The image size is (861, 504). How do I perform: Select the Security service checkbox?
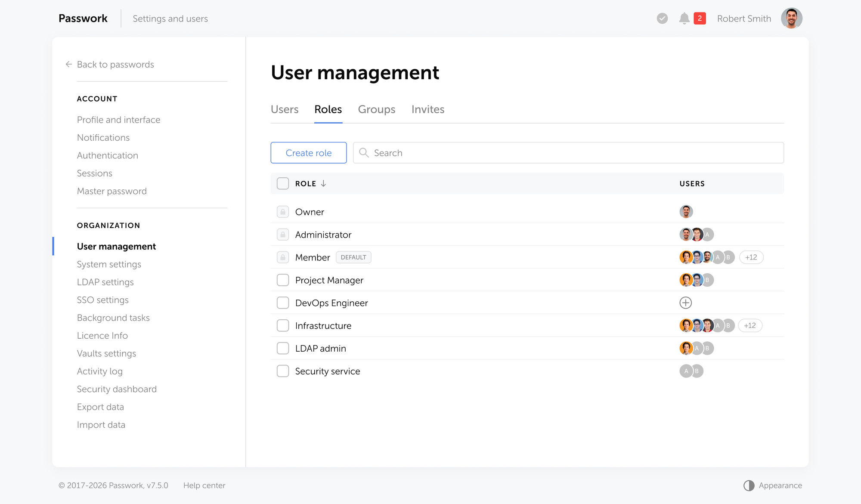click(283, 371)
